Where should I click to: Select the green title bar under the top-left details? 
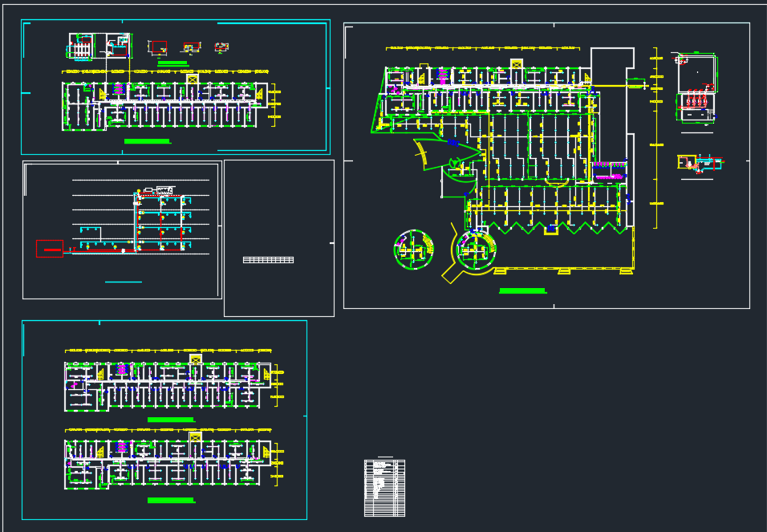tap(172, 63)
